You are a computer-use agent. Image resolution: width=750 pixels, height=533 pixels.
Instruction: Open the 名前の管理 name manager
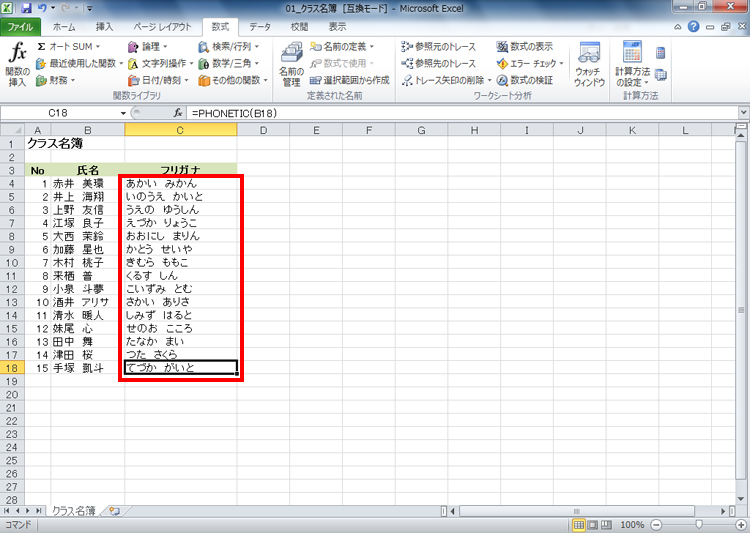(291, 65)
